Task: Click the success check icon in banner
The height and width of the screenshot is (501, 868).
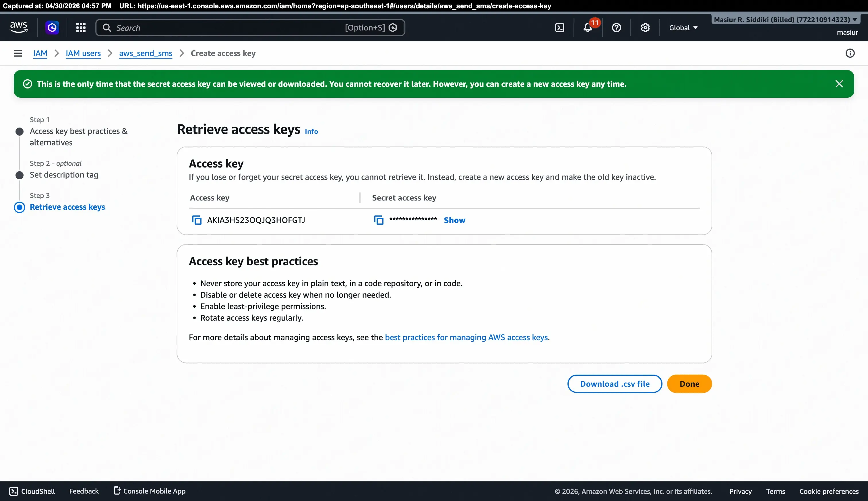Action: pos(28,84)
